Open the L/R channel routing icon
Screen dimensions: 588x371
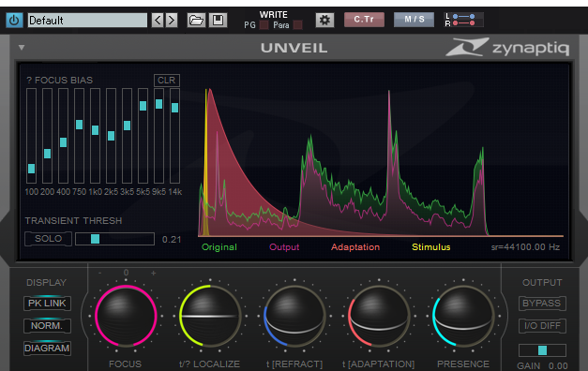point(463,20)
